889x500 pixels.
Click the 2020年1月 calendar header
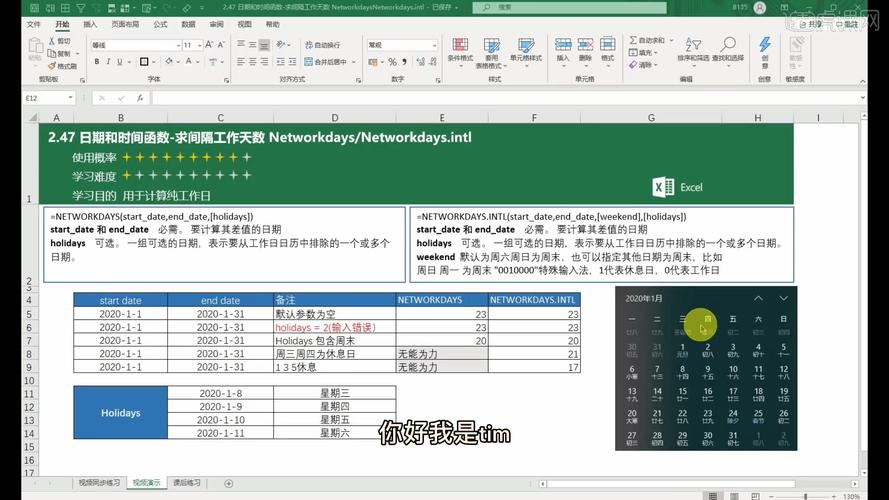(x=644, y=298)
